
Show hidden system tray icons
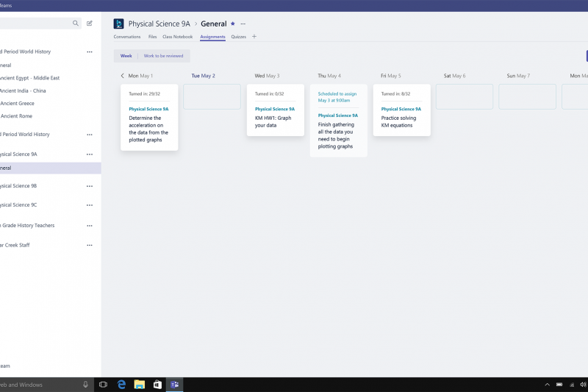point(547,385)
